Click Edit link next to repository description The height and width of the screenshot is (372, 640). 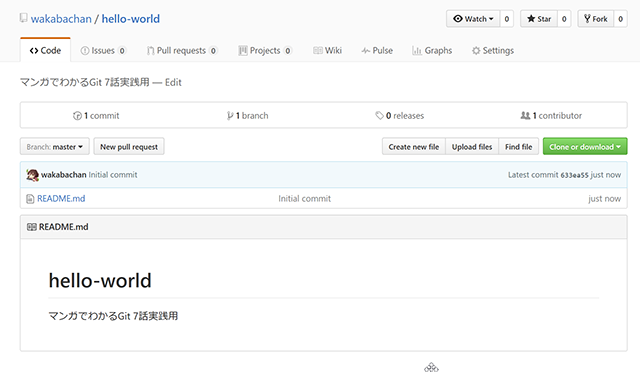click(173, 82)
